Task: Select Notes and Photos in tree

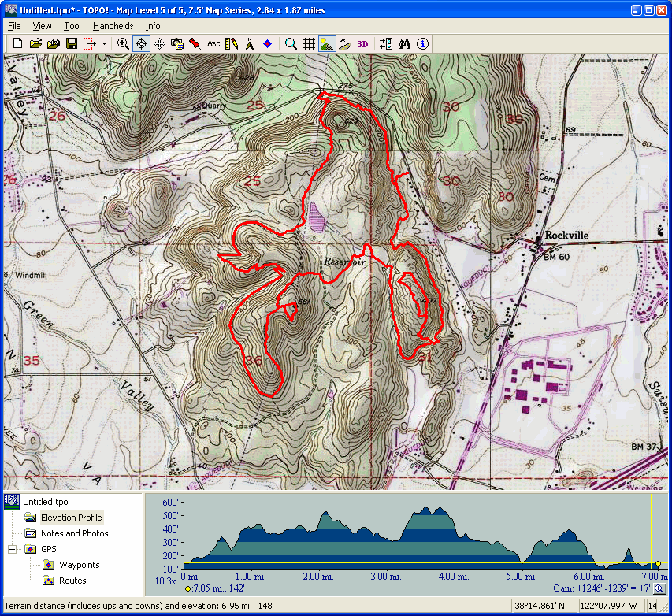Action: (74, 533)
